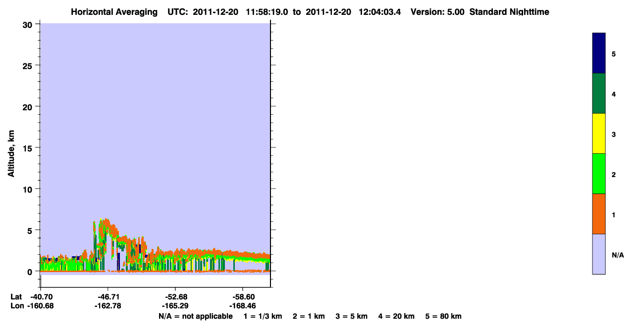Click the 'Lat' row label

pos(16,297)
